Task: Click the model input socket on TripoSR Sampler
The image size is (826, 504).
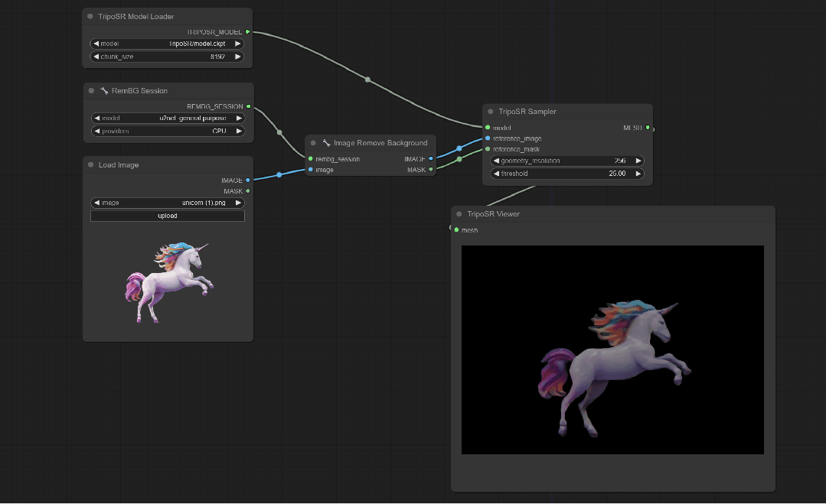Action: coord(488,127)
